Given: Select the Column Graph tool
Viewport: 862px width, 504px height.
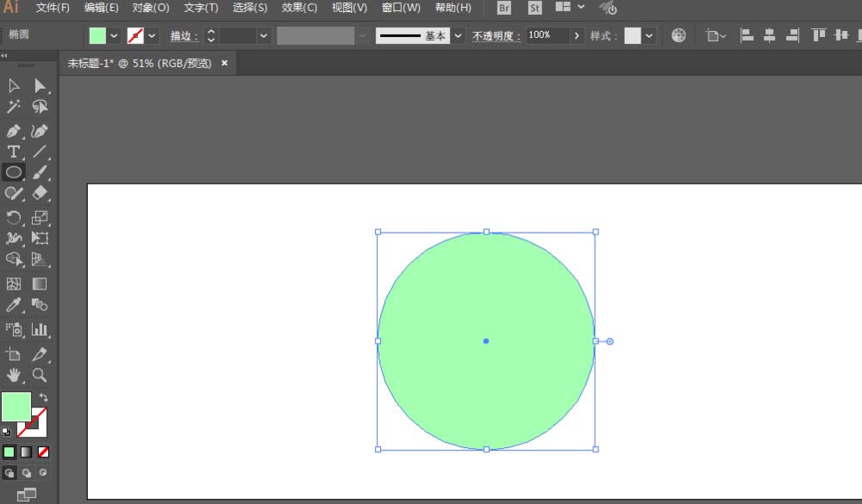Looking at the screenshot, I should click(40, 330).
